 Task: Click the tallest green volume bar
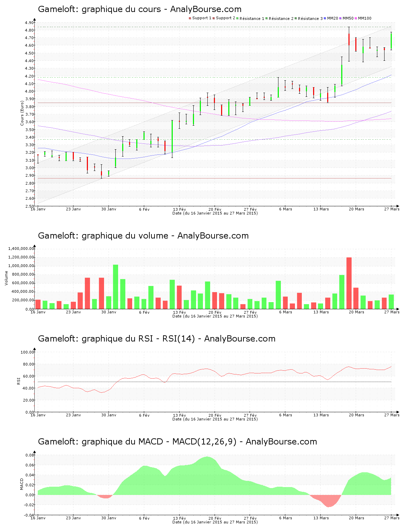pyautogui.click(x=115, y=287)
